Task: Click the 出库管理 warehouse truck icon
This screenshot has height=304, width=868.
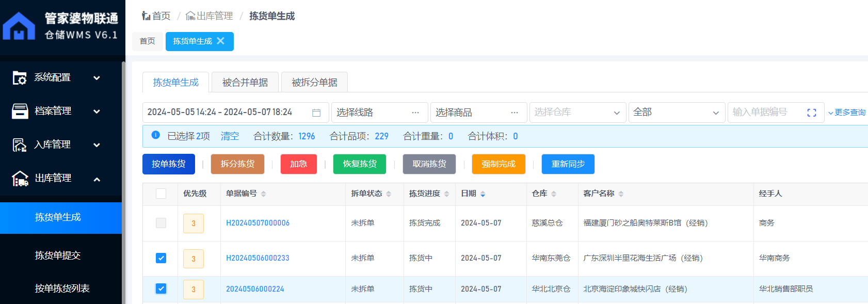Action: click(x=20, y=179)
